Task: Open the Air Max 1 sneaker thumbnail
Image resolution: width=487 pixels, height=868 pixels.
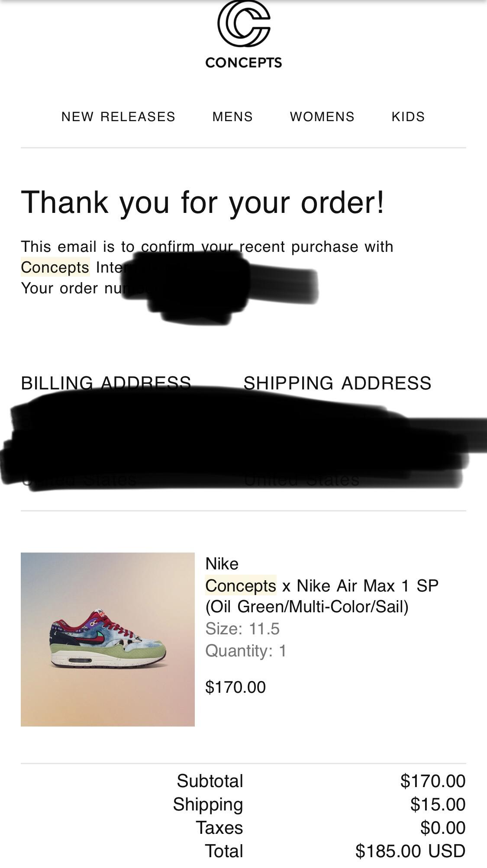Action: point(108,640)
